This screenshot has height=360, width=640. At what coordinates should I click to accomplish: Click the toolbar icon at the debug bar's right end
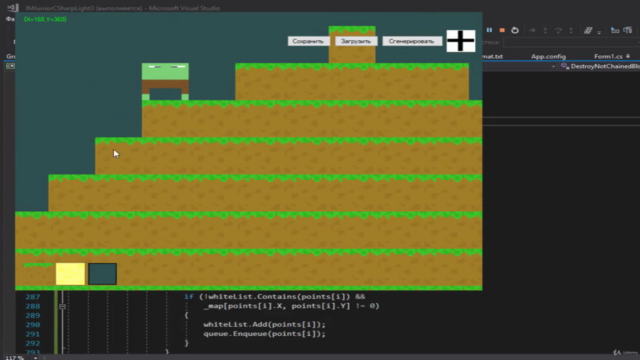628,30
